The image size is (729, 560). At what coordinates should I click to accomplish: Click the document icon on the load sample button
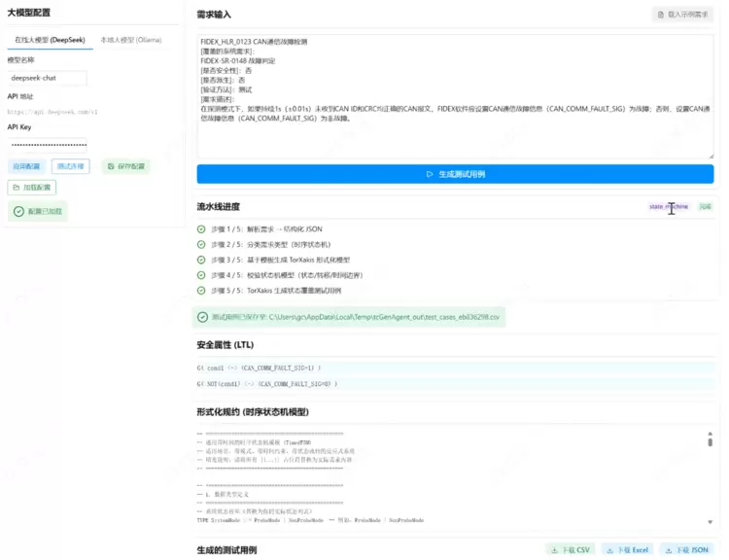tap(661, 15)
